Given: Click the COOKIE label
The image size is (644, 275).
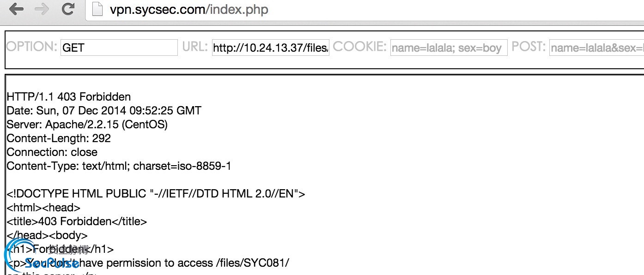Looking at the screenshot, I should click(360, 47).
